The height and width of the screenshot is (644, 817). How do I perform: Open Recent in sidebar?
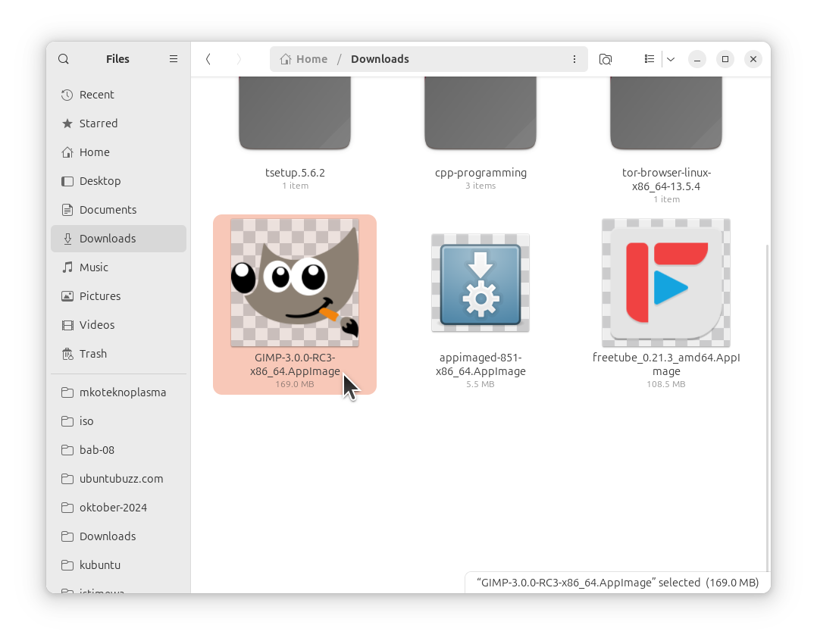tap(118, 94)
